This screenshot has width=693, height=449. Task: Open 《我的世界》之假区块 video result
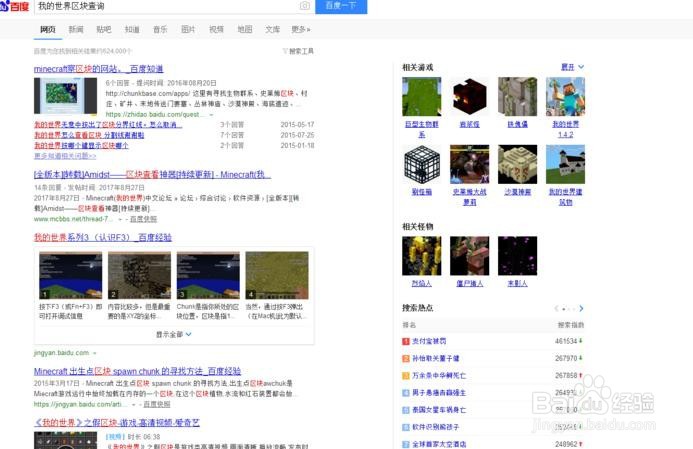tap(117, 423)
